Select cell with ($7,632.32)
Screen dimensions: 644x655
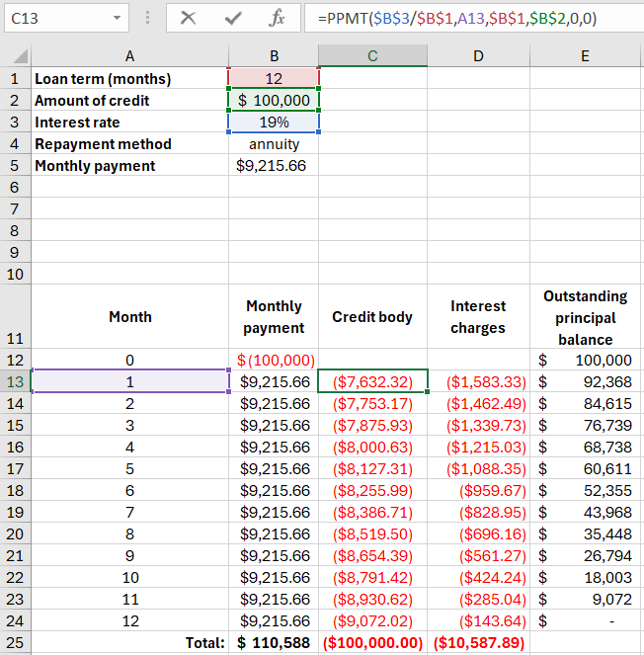[x=372, y=381]
